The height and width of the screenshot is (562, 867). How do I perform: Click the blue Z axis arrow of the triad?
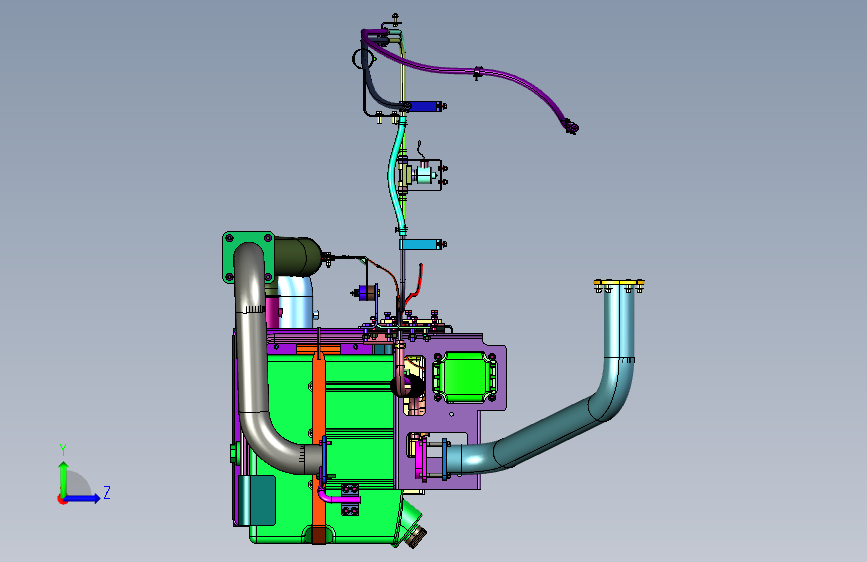[x=83, y=498]
